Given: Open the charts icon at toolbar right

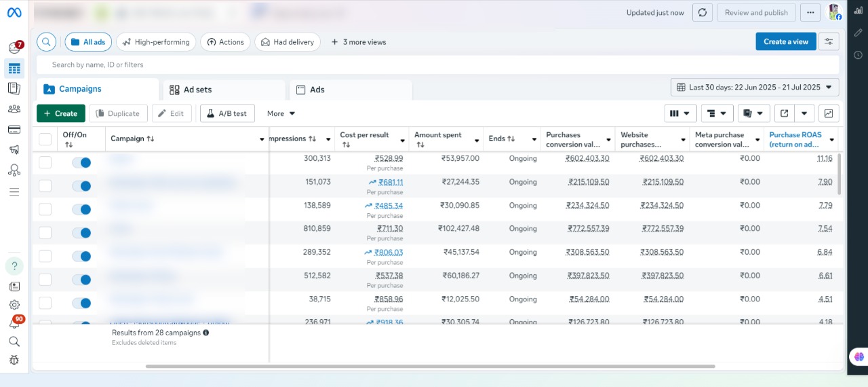Looking at the screenshot, I should (829, 113).
